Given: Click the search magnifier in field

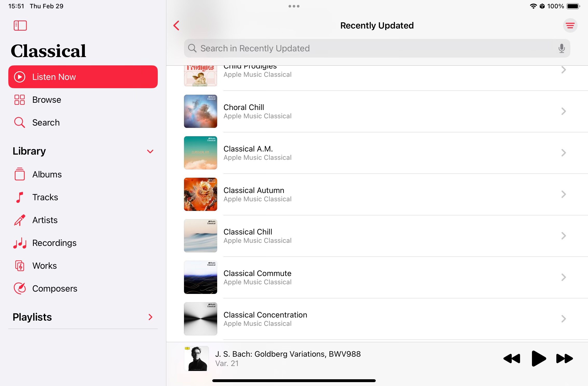Looking at the screenshot, I should pyautogui.click(x=192, y=48).
